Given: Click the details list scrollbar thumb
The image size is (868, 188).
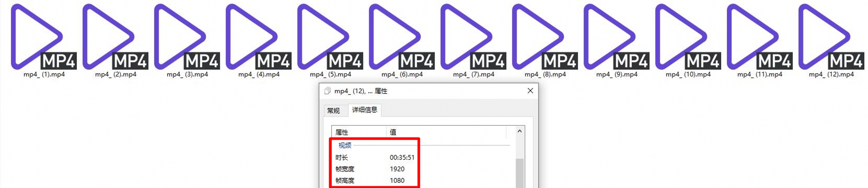Looking at the screenshot, I should click(520, 173).
